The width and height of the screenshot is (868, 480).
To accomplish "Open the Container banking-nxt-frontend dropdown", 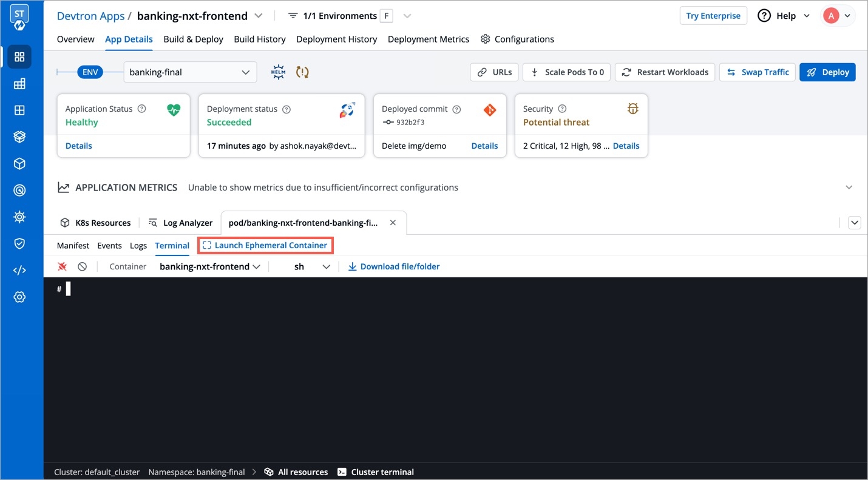I will (209, 266).
